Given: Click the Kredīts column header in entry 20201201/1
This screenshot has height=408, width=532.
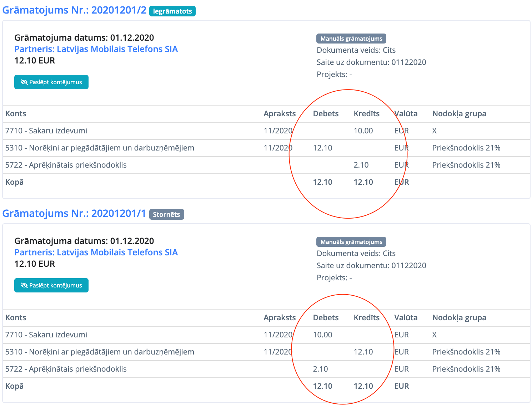Looking at the screenshot, I should [x=367, y=318].
